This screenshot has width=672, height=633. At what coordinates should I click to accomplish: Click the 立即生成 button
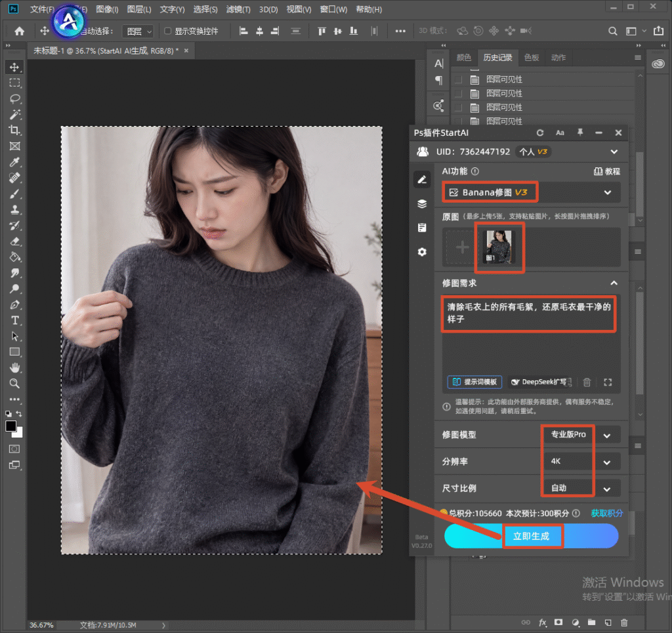point(532,536)
